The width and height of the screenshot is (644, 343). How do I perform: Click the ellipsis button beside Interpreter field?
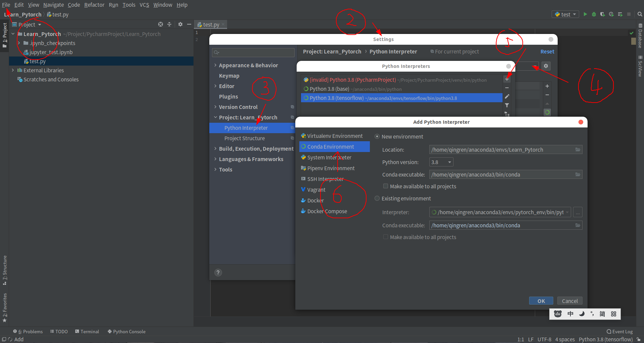(577, 212)
